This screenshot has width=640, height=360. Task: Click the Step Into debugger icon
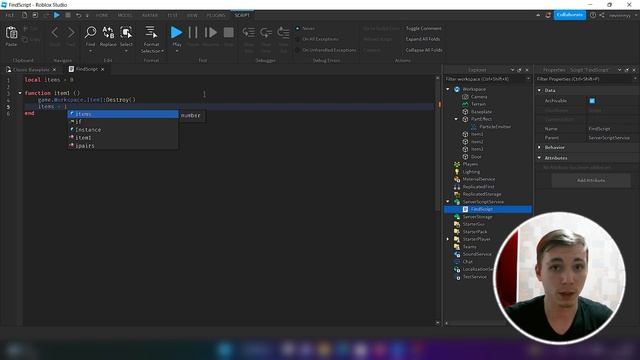(x=249, y=32)
